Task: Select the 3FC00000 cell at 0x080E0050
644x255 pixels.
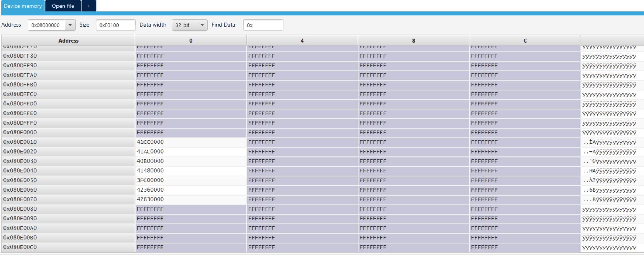Action: point(150,180)
